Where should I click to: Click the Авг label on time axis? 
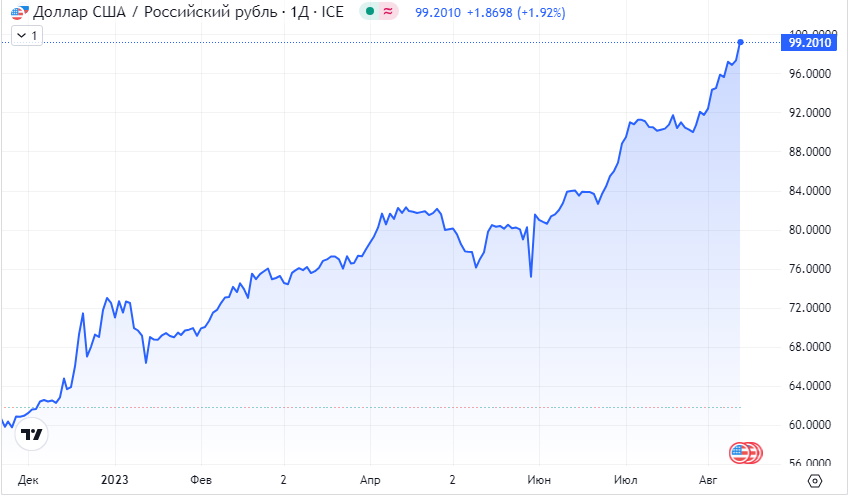(708, 480)
